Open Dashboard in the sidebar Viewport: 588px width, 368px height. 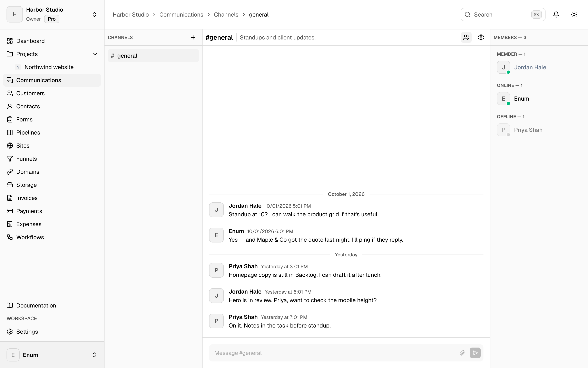(52, 41)
